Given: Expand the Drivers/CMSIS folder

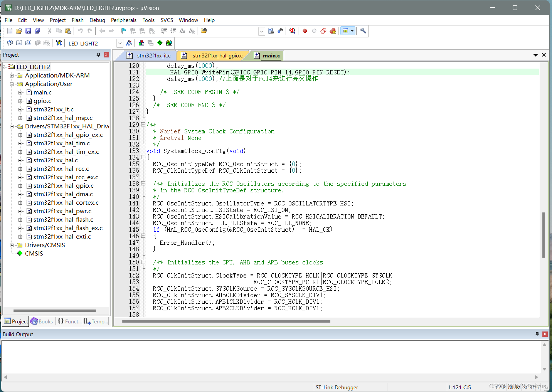Looking at the screenshot, I should pos(12,245).
